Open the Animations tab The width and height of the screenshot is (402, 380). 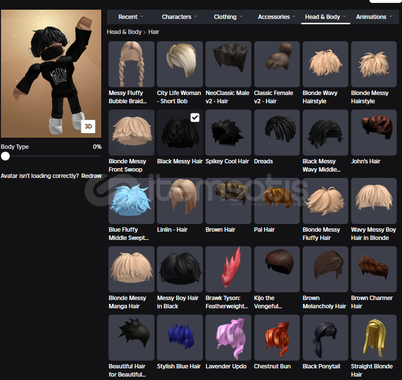click(374, 17)
